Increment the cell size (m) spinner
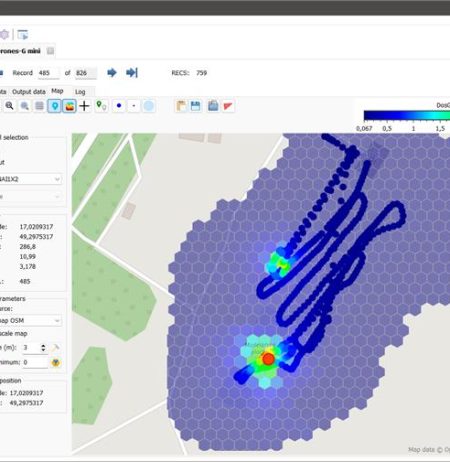Viewport: 450px width, 462px height. point(43,346)
